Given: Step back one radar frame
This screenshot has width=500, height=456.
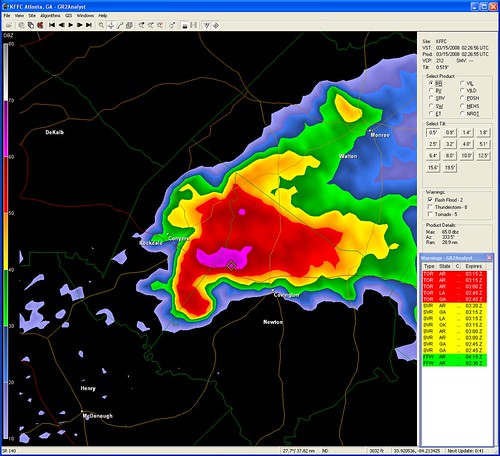Looking at the screenshot, I should tap(61, 25).
